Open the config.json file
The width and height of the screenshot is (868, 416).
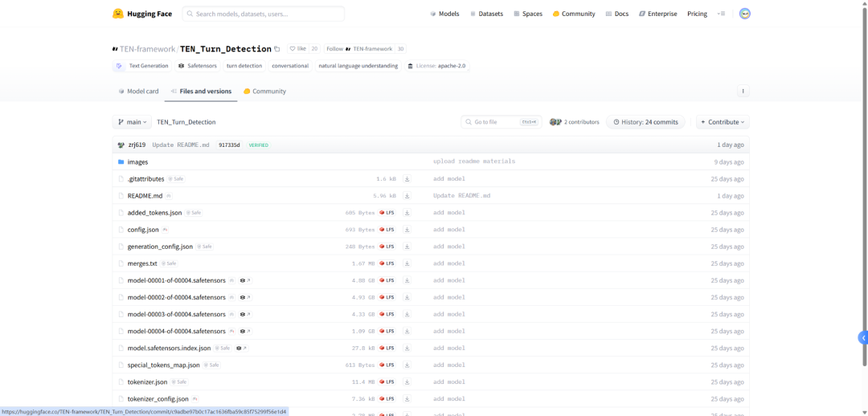(143, 230)
